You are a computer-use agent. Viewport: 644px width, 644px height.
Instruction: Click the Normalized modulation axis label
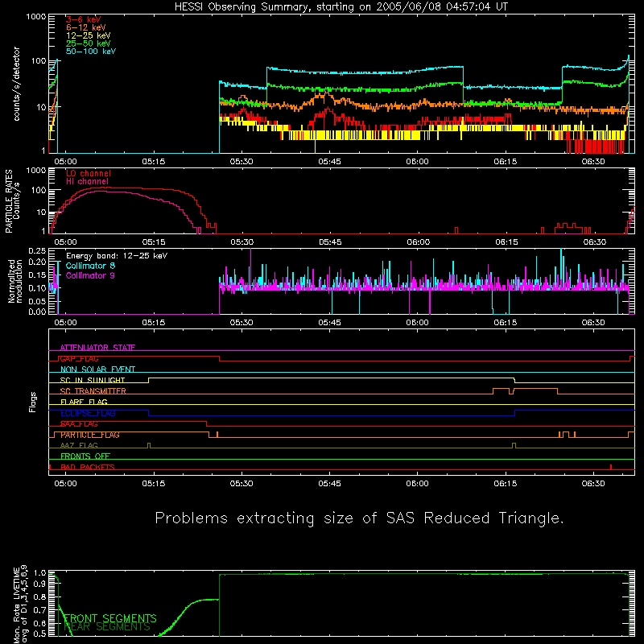(x=15, y=281)
